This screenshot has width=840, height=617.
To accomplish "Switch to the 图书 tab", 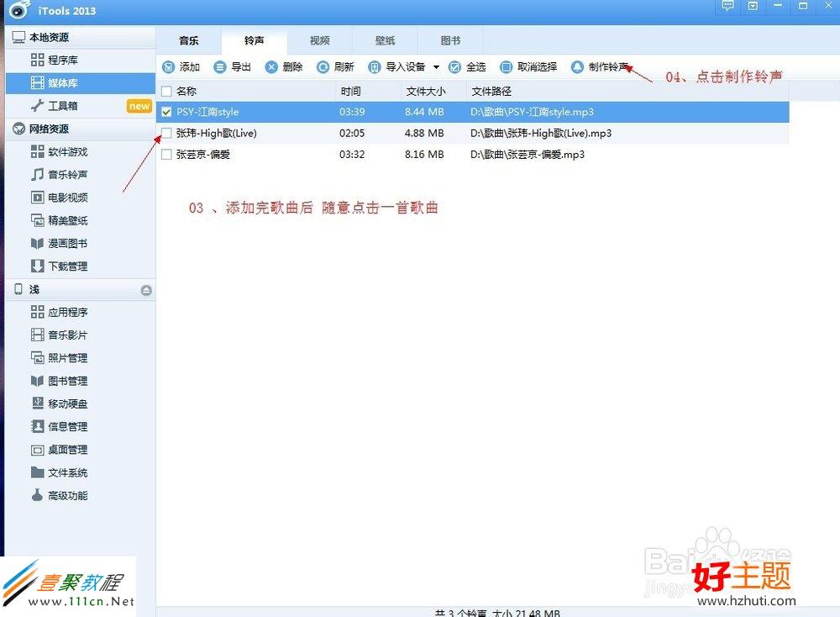I will pyautogui.click(x=450, y=40).
